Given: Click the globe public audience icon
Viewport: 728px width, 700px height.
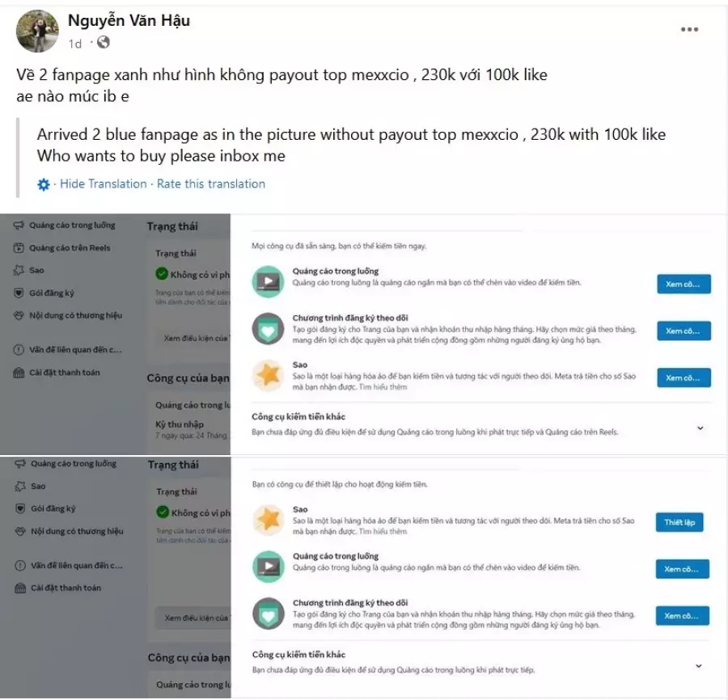Looking at the screenshot, I should pos(104,42).
